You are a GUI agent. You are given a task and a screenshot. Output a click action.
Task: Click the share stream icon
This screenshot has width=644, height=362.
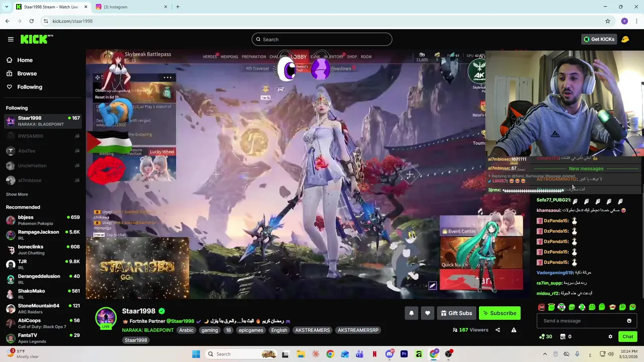pos(498,330)
